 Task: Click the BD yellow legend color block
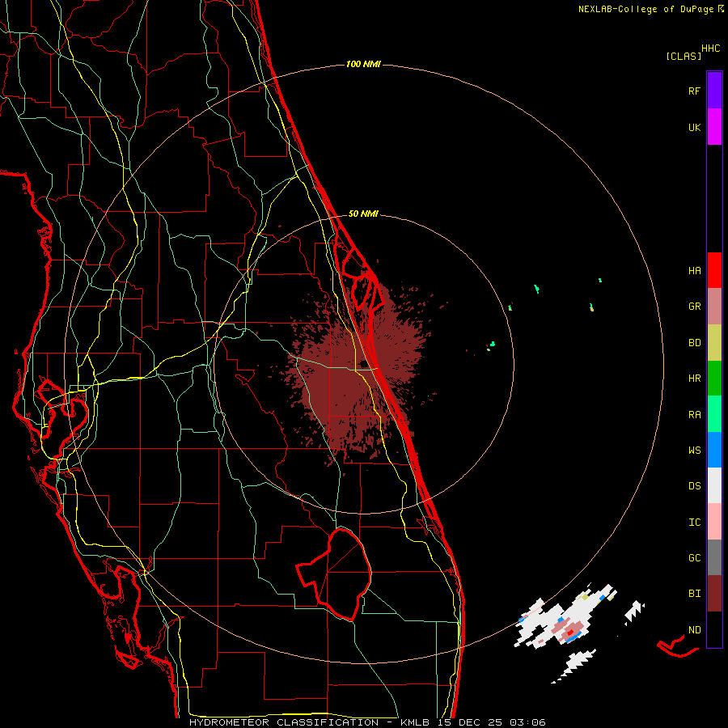pos(714,343)
